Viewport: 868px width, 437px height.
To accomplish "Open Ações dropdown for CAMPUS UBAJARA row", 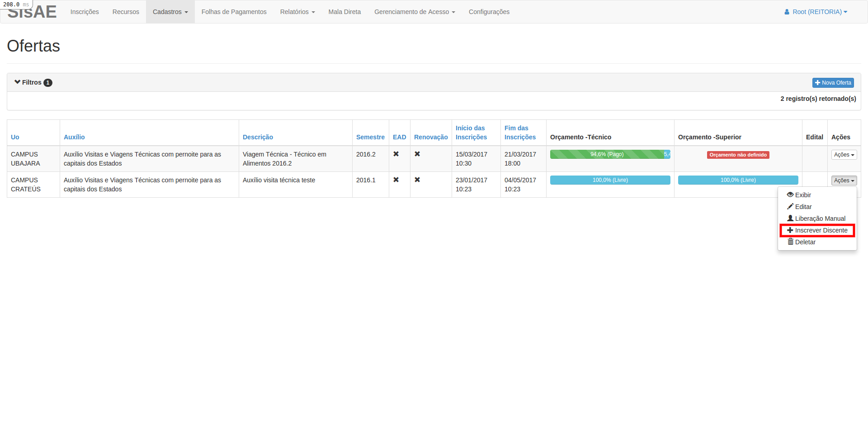I will 844,155.
